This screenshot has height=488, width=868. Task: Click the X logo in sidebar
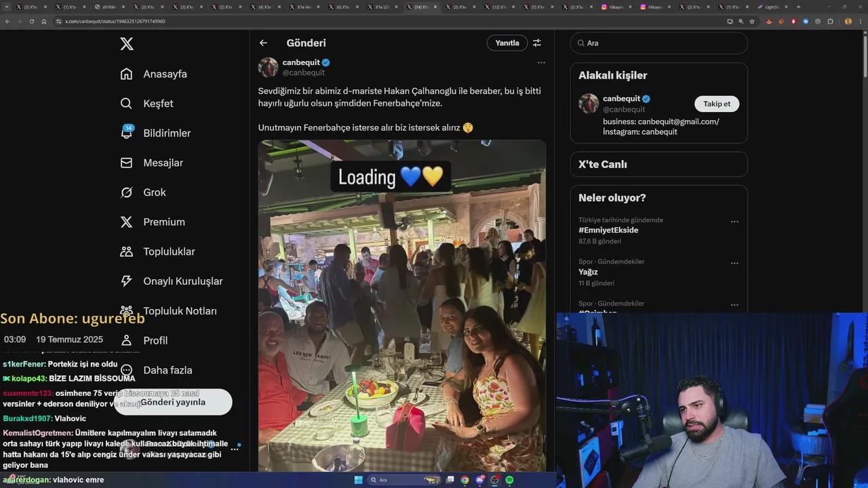(x=127, y=44)
